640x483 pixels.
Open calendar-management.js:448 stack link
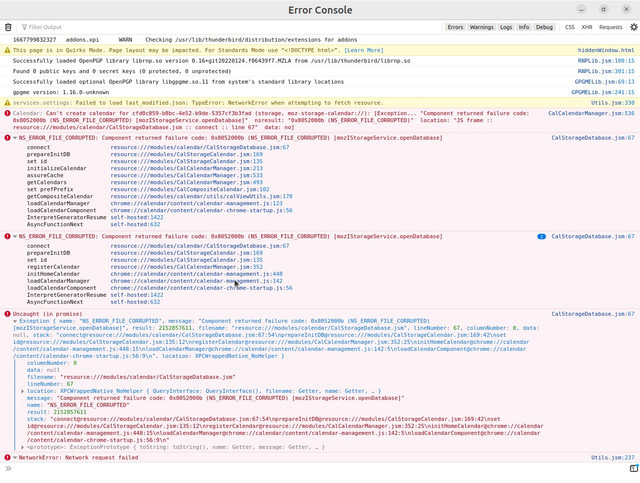[196, 274]
